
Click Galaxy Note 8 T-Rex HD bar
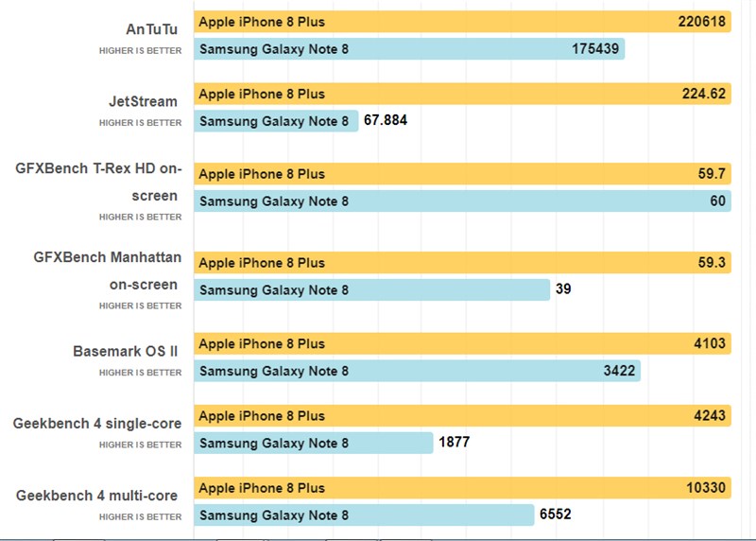click(462, 201)
